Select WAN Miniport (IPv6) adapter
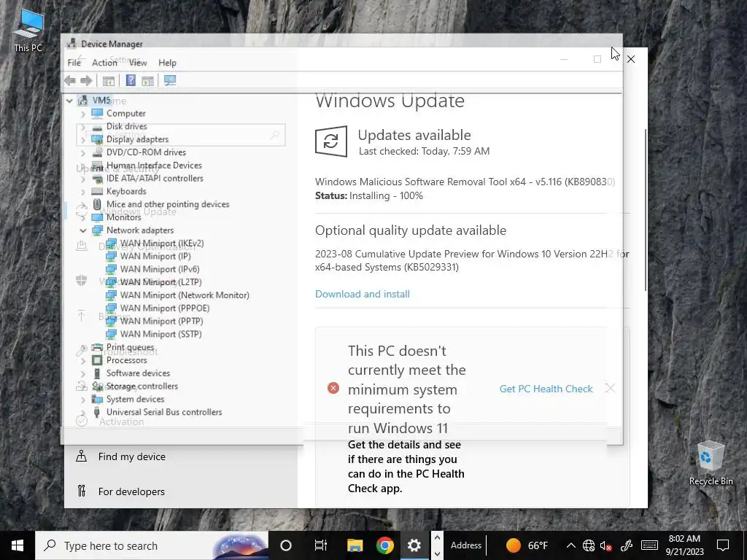 tap(160, 270)
